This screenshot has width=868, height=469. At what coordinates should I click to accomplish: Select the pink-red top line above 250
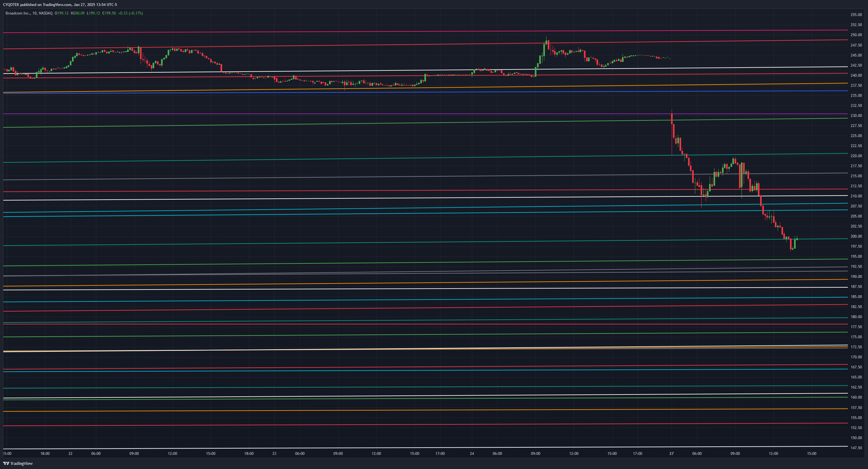click(x=425, y=31)
